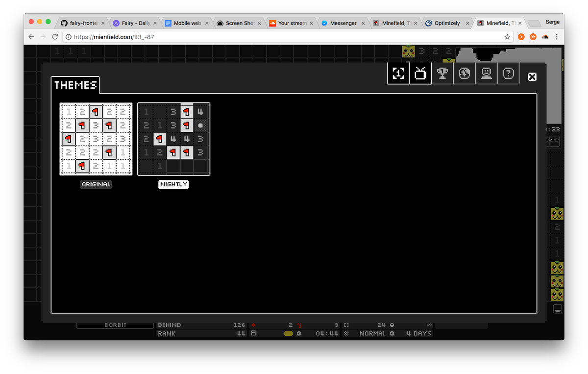The image size is (588, 374).
Task: Open the globe panel icon
Action: pyautogui.click(x=465, y=74)
